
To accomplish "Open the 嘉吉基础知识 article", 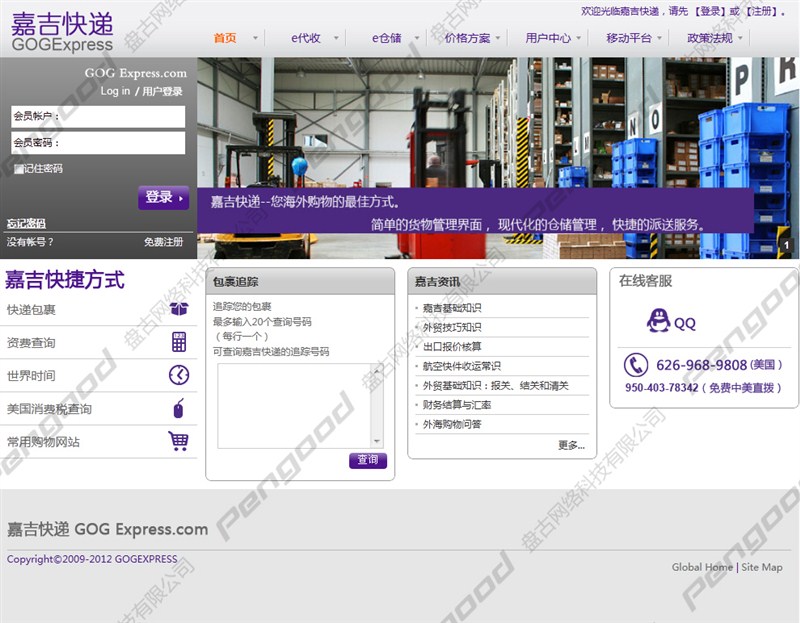I will coord(452,308).
